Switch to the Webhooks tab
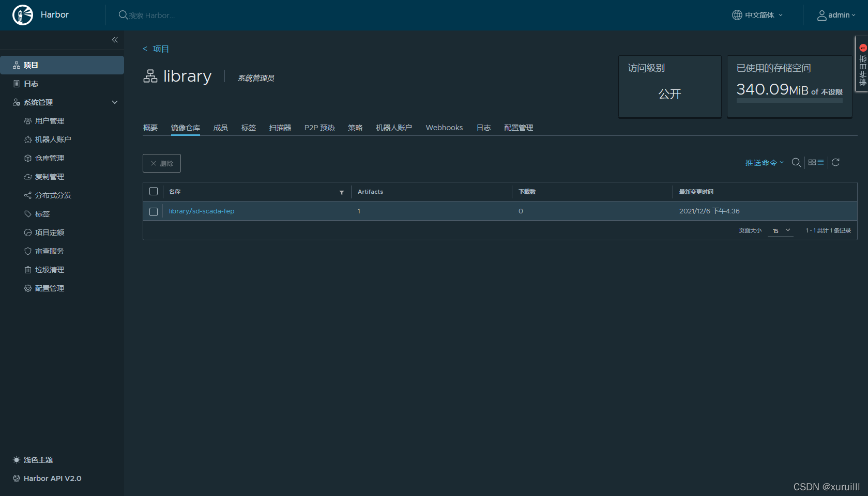Screen dimensions: 868x496 click(x=444, y=128)
